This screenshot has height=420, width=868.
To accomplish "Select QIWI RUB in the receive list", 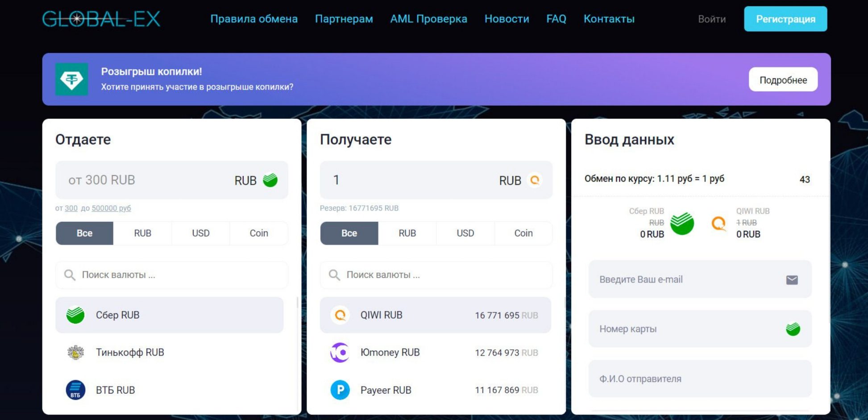I will (x=436, y=315).
